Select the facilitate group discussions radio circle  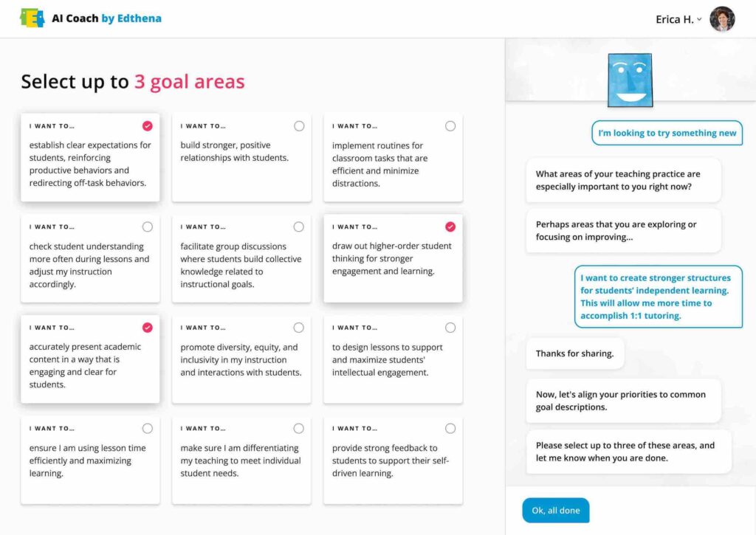(299, 227)
